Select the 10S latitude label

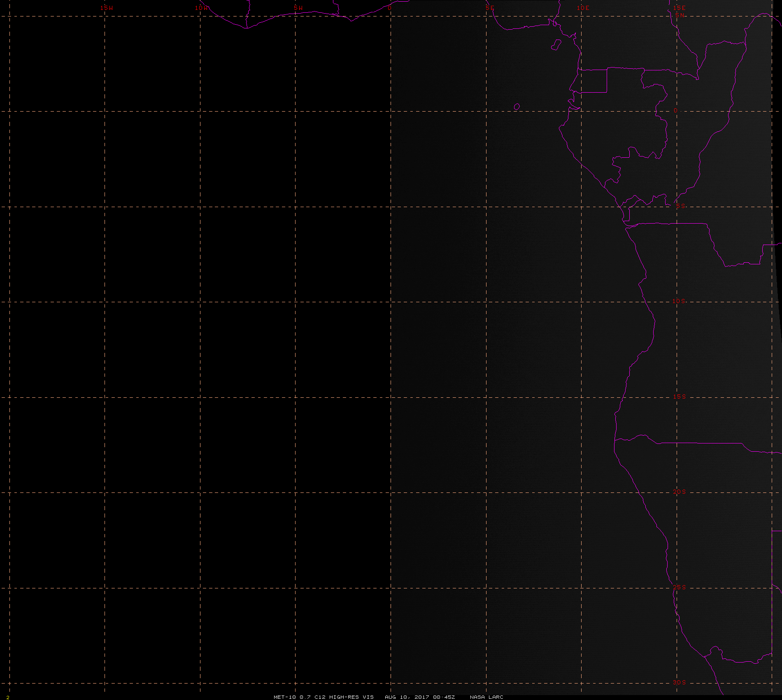point(679,301)
